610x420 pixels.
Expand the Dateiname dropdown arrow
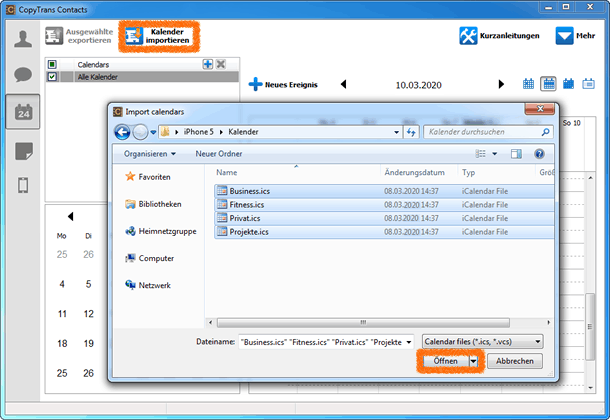pos(409,342)
